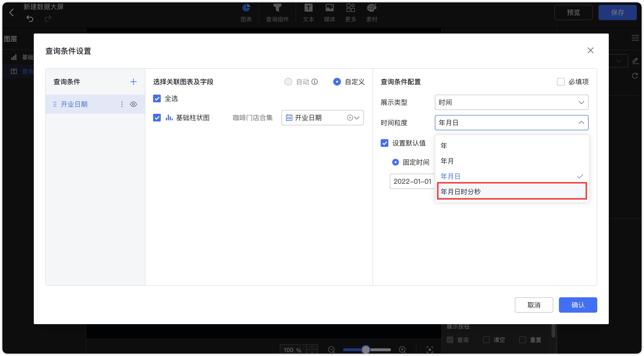Click the right panel vertical scrollbar
This screenshot has width=644, height=356.
tap(553, 331)
